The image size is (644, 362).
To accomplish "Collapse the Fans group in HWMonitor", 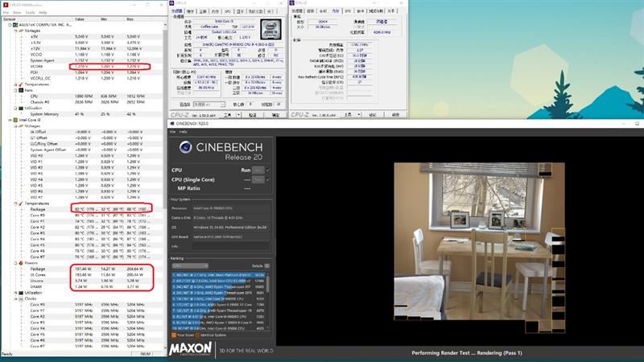I will pyautogui.click(x=15, y=90).
